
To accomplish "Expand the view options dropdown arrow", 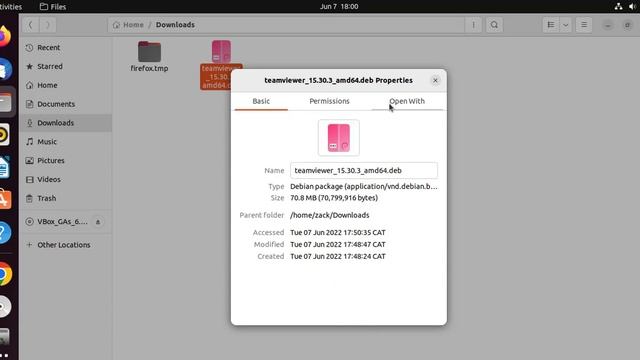I will click(x=565, y=25).
